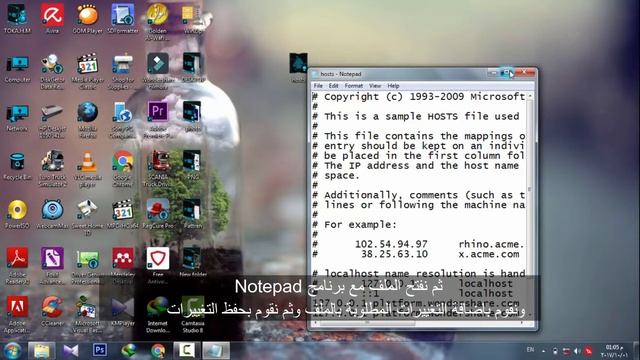Show hidden tray icons arrow
Viewport: 640px width, 360px height.
pos(543,351)
